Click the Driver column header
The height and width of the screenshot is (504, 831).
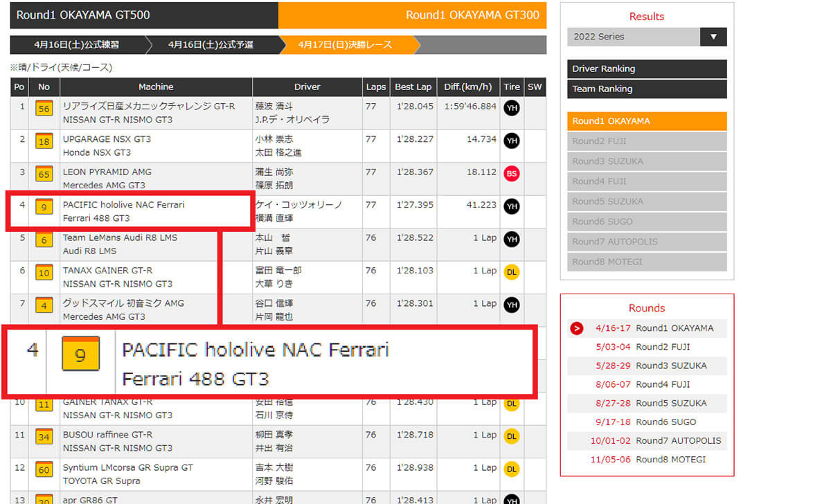[307, 87]
